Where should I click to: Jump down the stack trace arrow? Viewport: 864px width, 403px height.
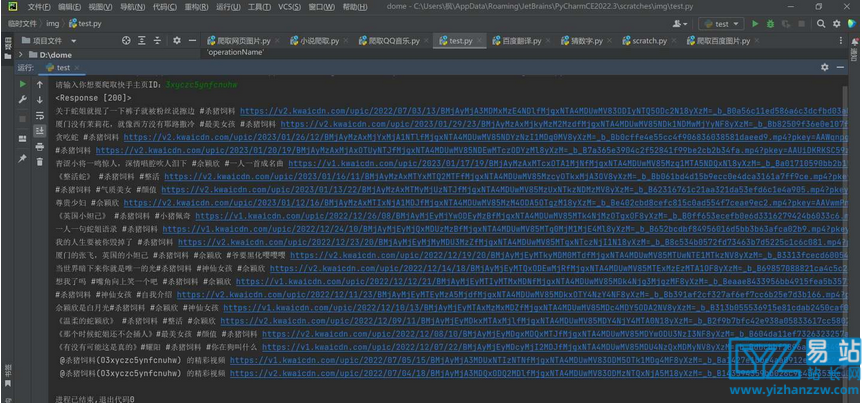pos(40,100)
